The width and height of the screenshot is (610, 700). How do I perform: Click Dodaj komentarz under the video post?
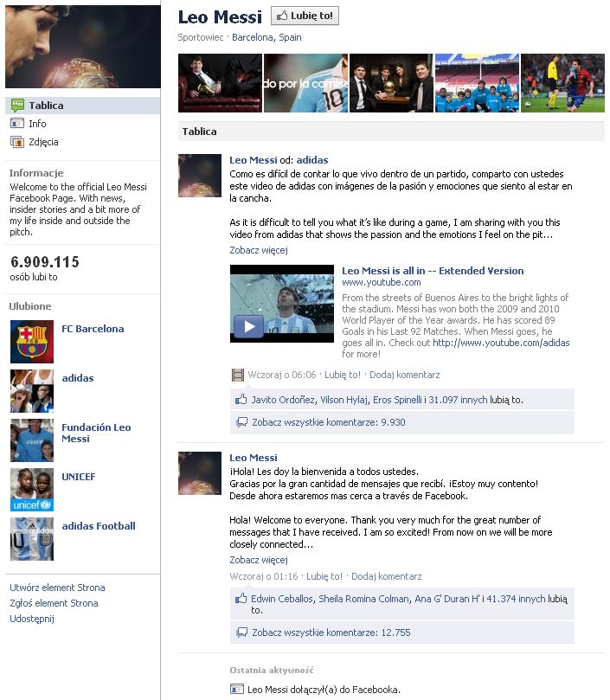pos(405,375)
